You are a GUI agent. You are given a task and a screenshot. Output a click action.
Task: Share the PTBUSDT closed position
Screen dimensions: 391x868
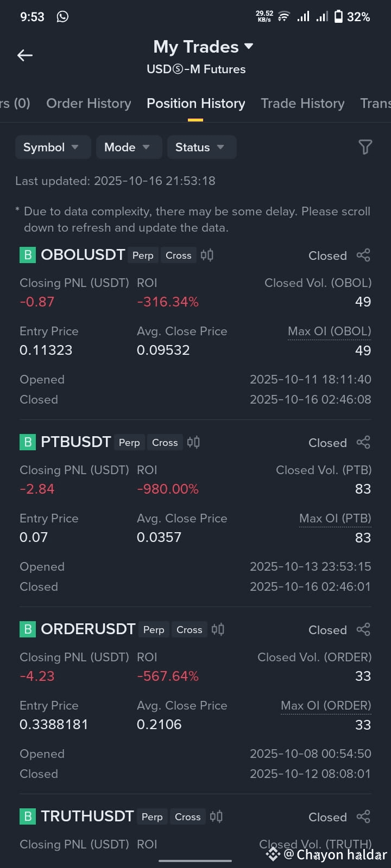363,442
